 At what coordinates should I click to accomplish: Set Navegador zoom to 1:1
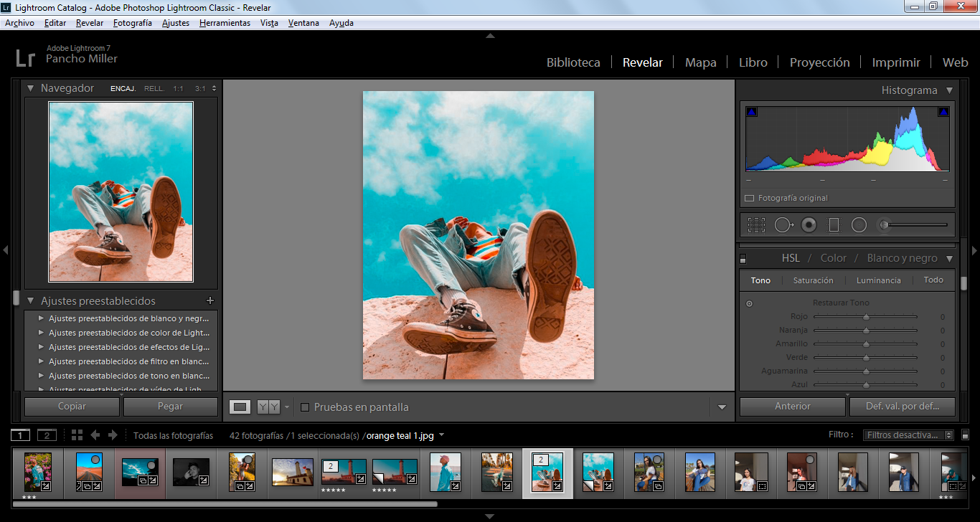tap(178, 89)
